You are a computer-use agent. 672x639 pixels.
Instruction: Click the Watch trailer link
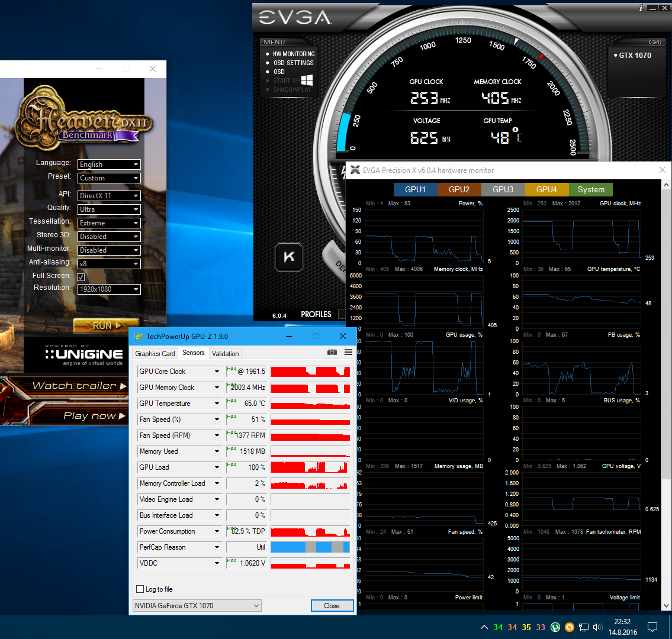pos(79,386)
